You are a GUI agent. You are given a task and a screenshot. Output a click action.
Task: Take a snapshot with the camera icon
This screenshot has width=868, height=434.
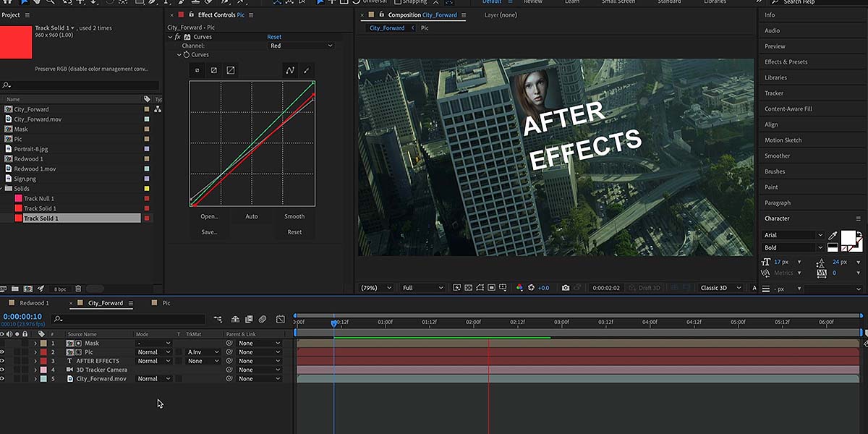click(x=566, y=288)
